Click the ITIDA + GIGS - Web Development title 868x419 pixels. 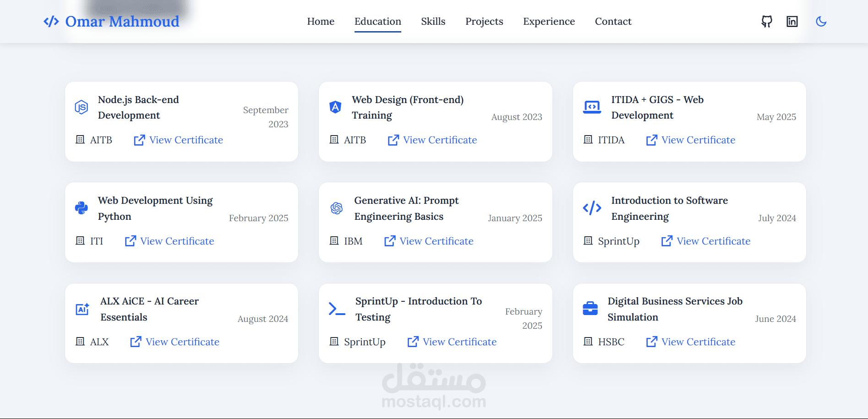[657, 108]
